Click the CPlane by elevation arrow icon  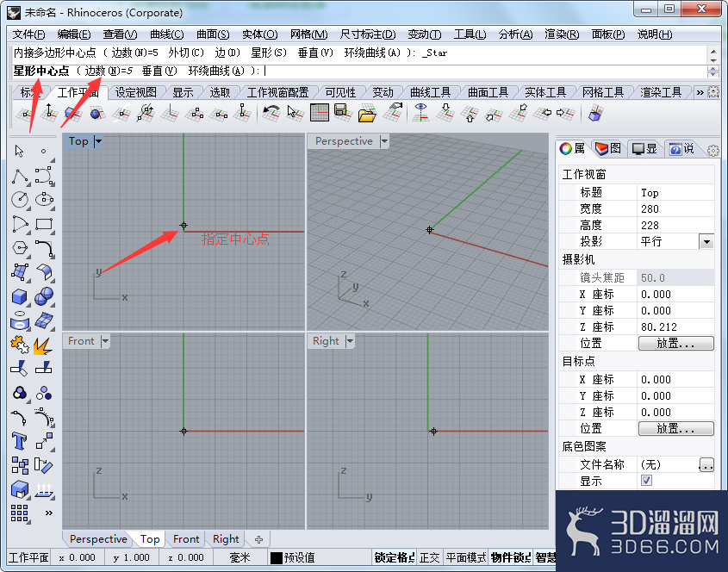49,113
